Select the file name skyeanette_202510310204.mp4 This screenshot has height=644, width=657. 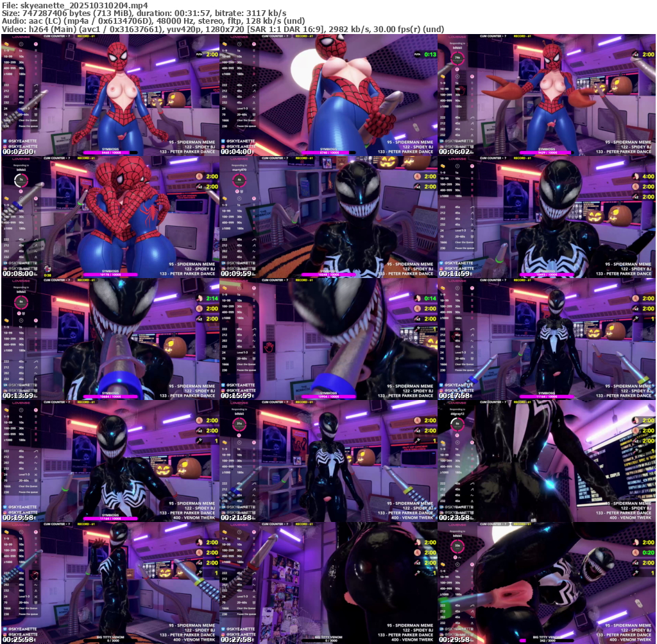tap(84, 5)
